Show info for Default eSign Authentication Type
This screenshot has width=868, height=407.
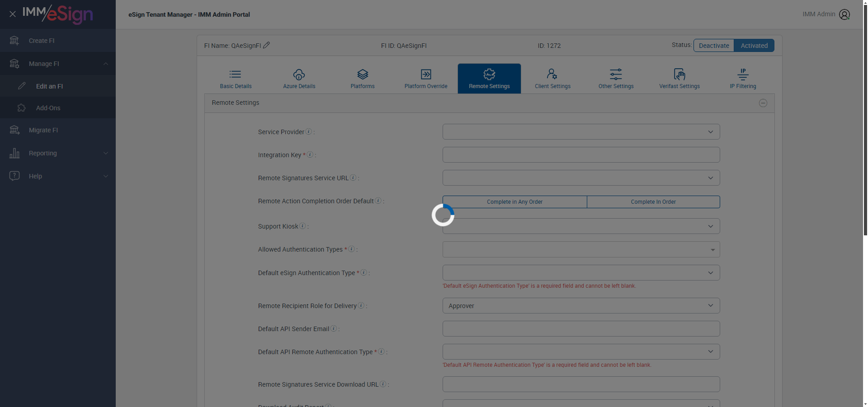(x=363, y=272)
